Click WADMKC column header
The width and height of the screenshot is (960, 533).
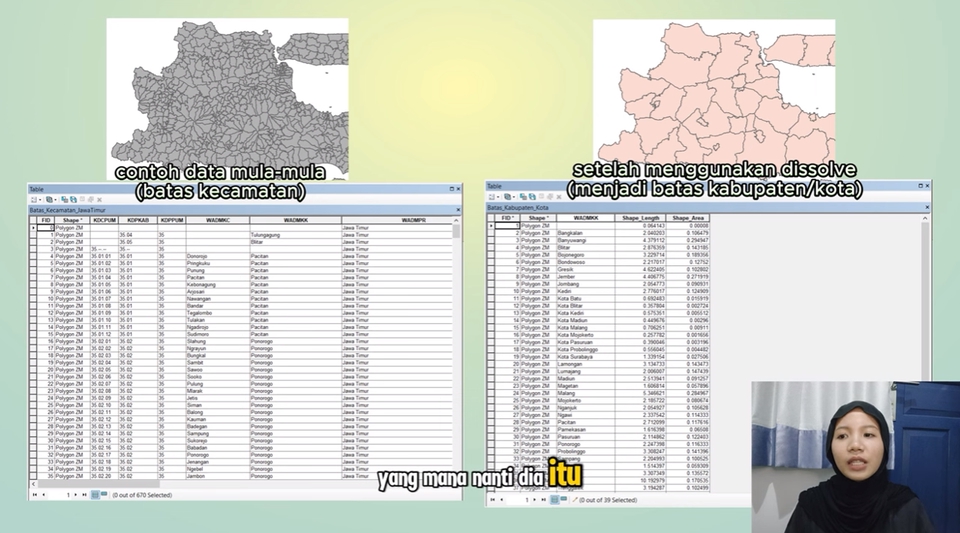[218, 220]
